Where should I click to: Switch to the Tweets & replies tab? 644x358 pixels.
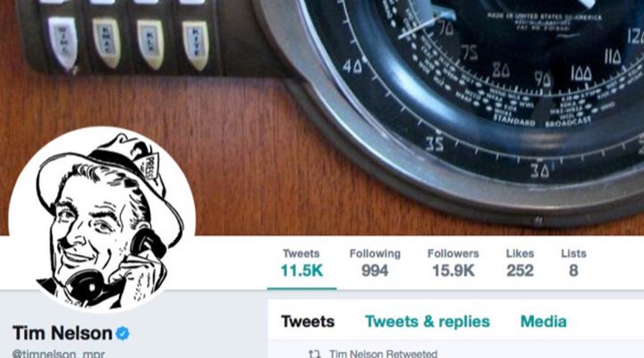[428, 321]
